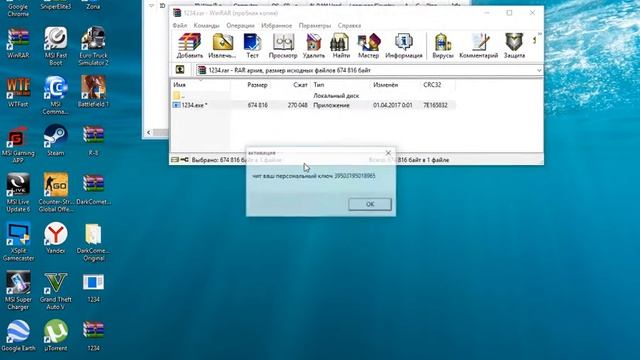Open the Информация toolbar icon
Screen dimensions: 640x360
pyautogui.click(x=404, y=45)
